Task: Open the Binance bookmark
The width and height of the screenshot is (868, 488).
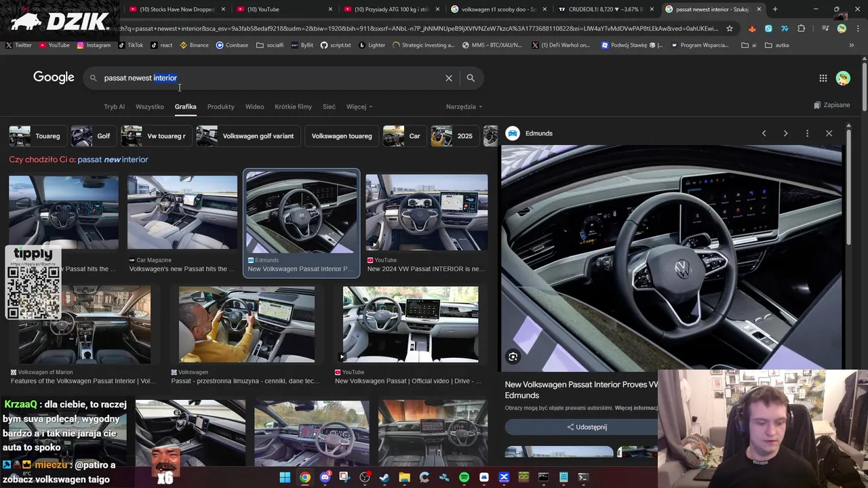Action: pyautogui.click(x=194, y=45)
